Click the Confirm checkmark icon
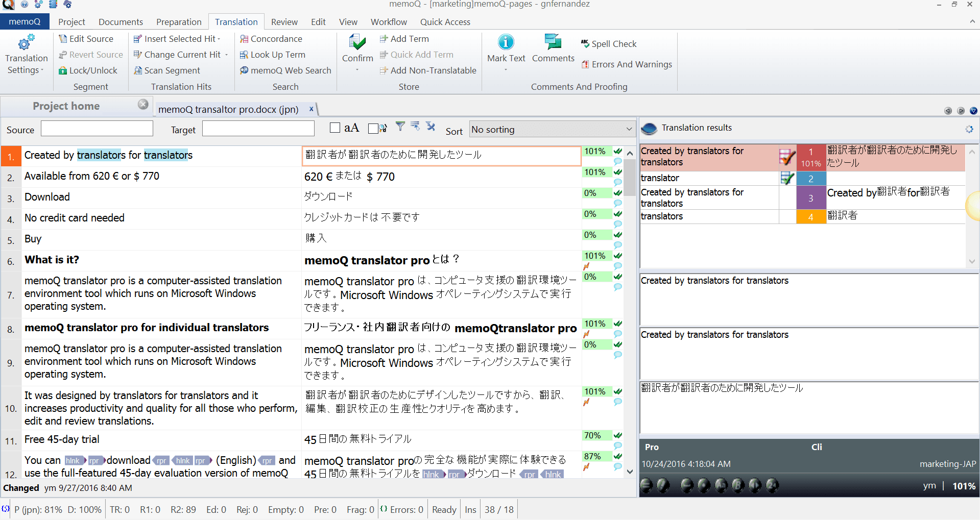The image size is (980, 520). pos(357,43)
